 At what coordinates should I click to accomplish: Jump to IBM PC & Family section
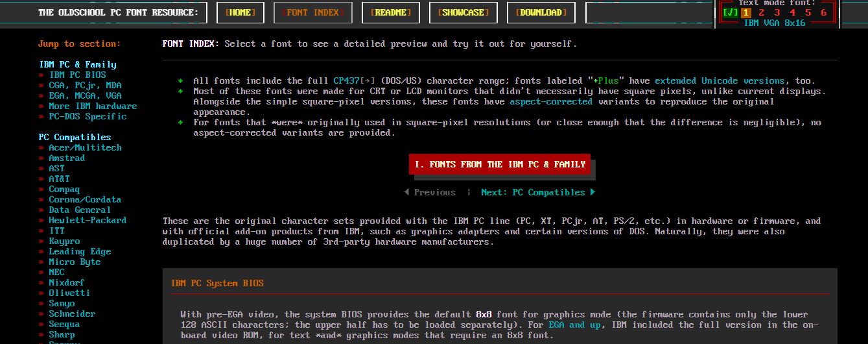tap(78, 64)
